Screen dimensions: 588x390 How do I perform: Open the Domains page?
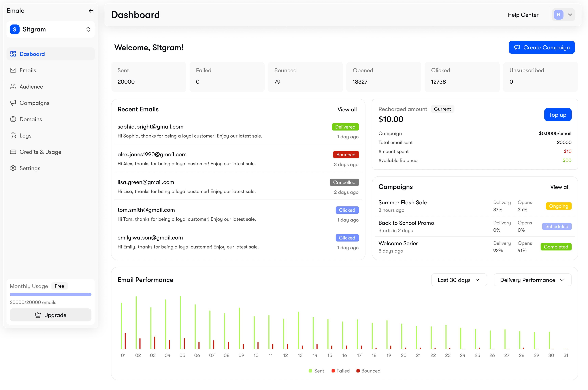(51, 119)
